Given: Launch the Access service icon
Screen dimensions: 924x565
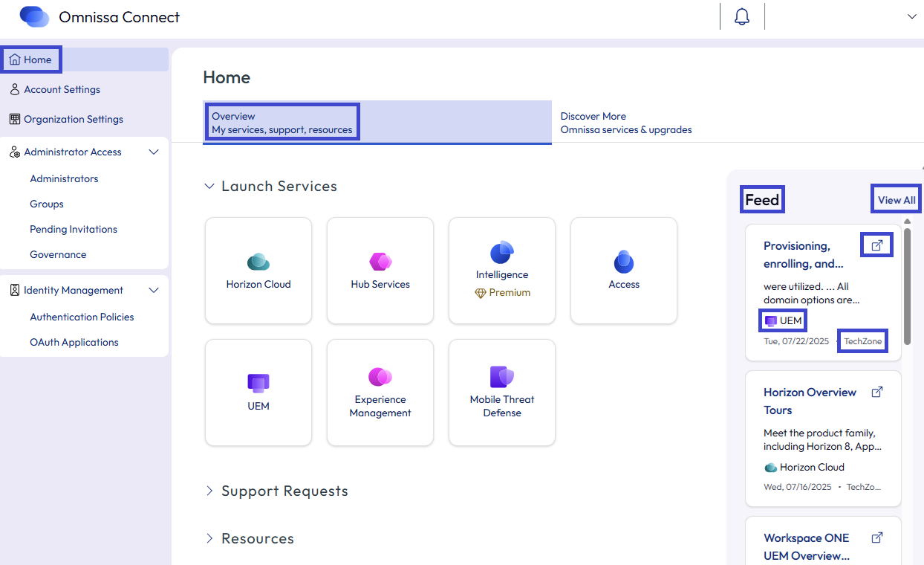Looking at the screenshot, I should 624,262.
